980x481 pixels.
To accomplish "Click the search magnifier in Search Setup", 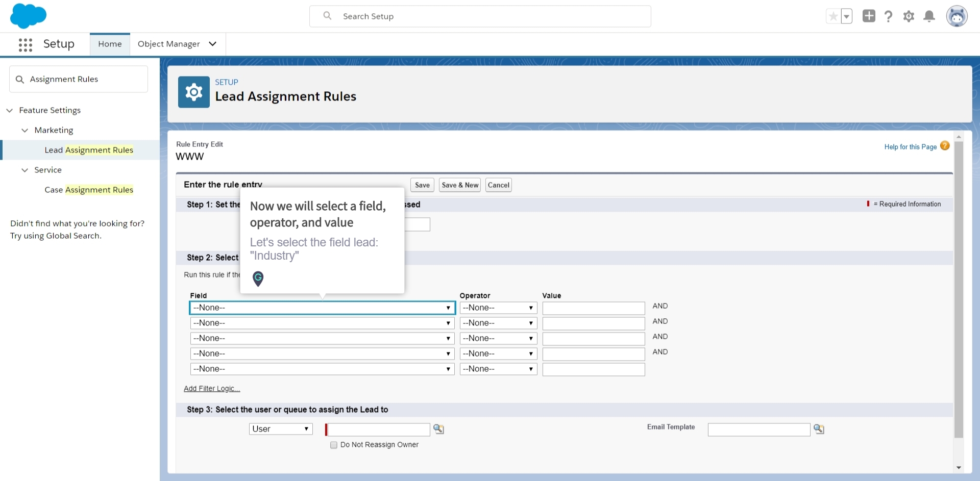I will [x=328, y=16].
